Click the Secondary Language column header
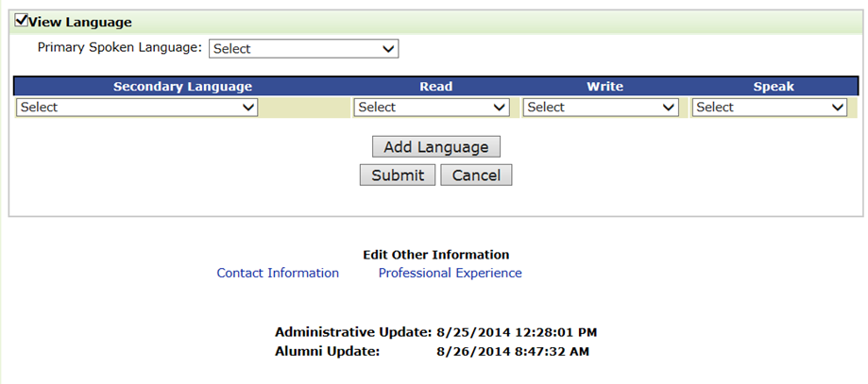The width and height of the screenshot is (868, 384). pos(182,87)
